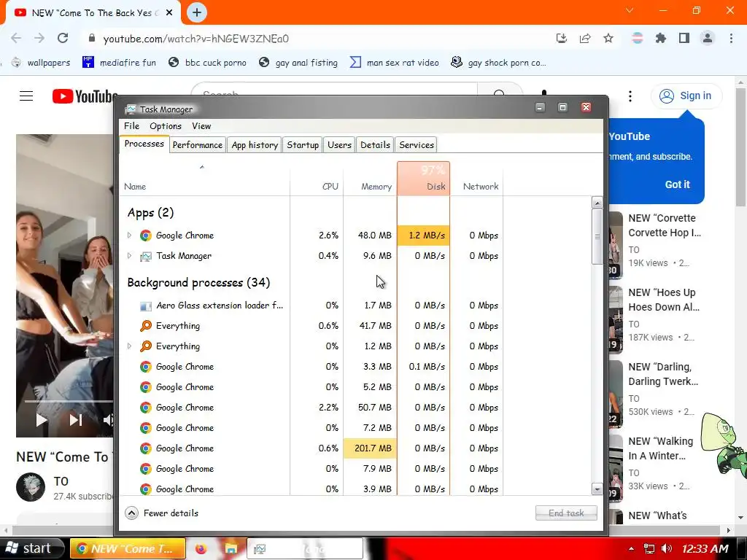Click the install app icon in address bar

pos(562,38)
